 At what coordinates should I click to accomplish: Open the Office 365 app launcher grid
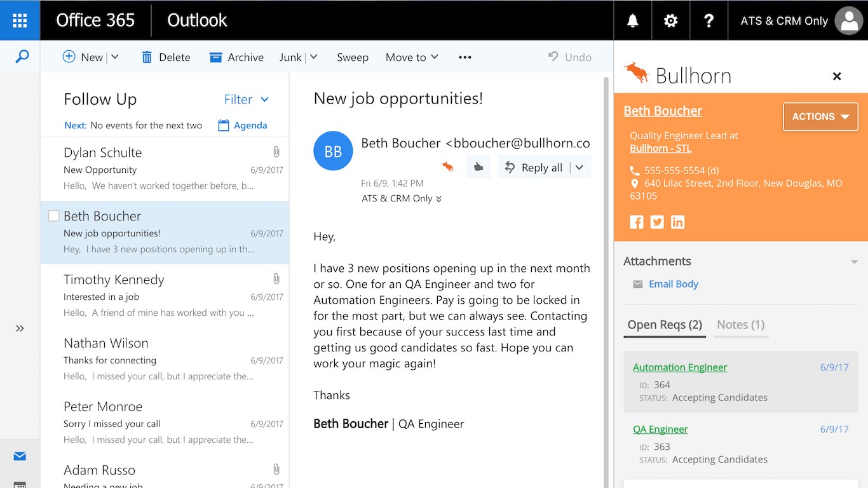20,20
